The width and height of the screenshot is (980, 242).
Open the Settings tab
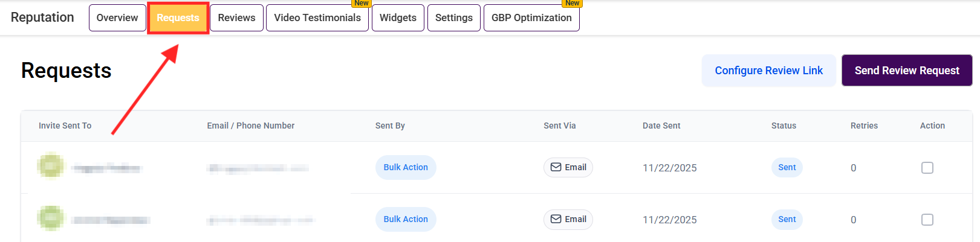[454, 18]
